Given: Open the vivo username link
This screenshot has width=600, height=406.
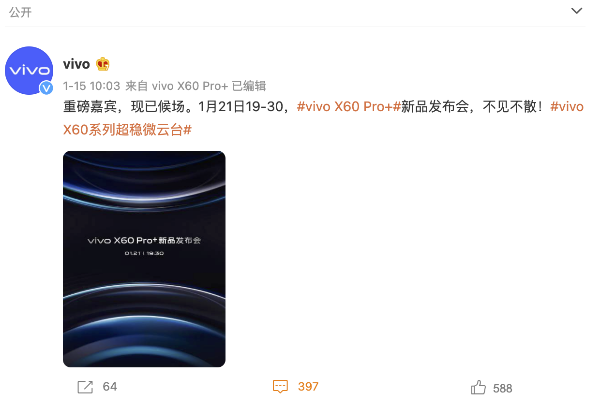Looking at the screenshot, I should click(76, 64).
